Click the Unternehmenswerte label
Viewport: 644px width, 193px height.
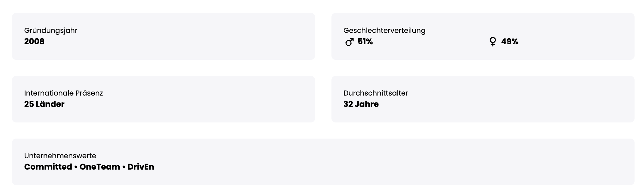click(x=60, y=156)
